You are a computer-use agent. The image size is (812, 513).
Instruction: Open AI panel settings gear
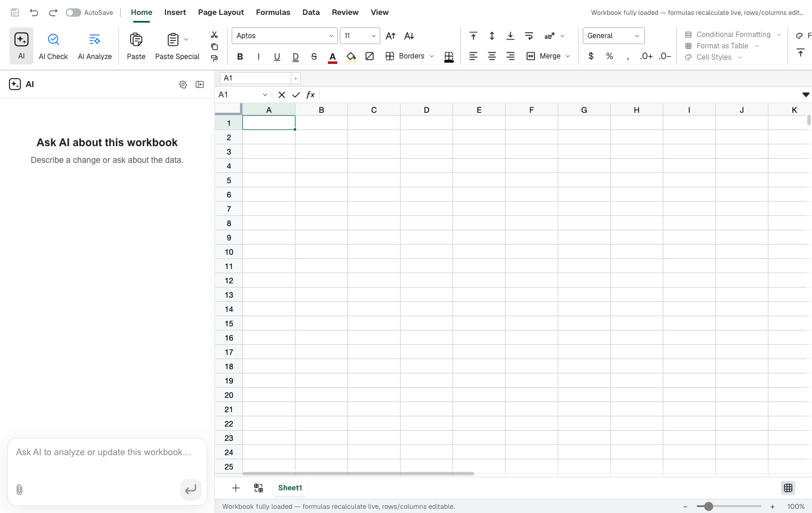point(183,85)
